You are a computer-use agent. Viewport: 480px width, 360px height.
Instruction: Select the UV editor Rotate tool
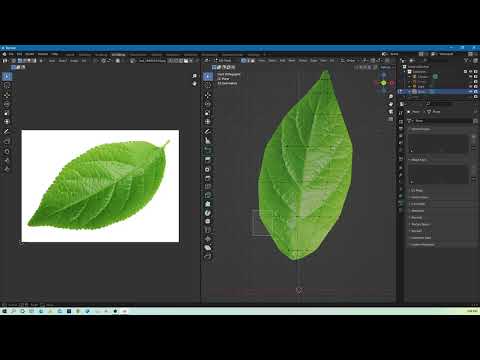pos(7,104)
